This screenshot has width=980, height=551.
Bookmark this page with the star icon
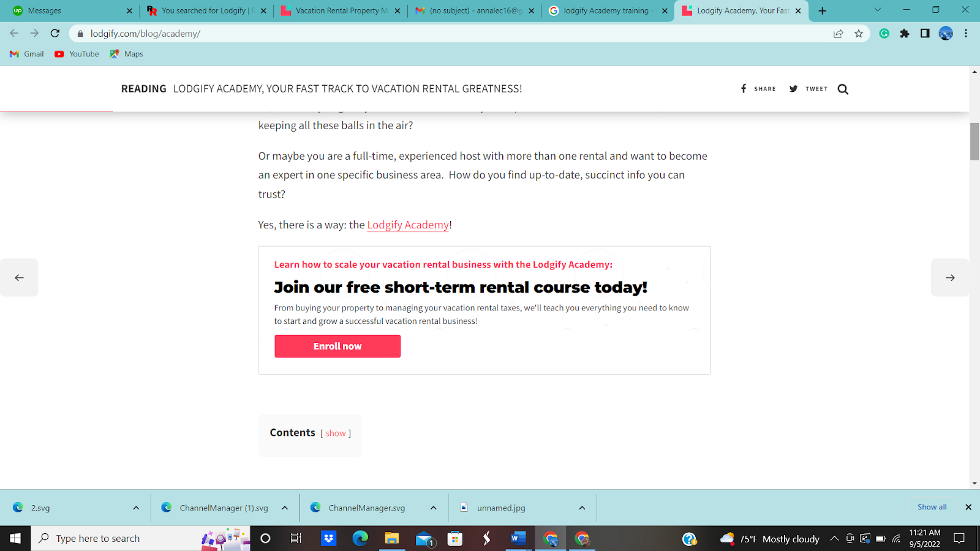coord(859,34)
